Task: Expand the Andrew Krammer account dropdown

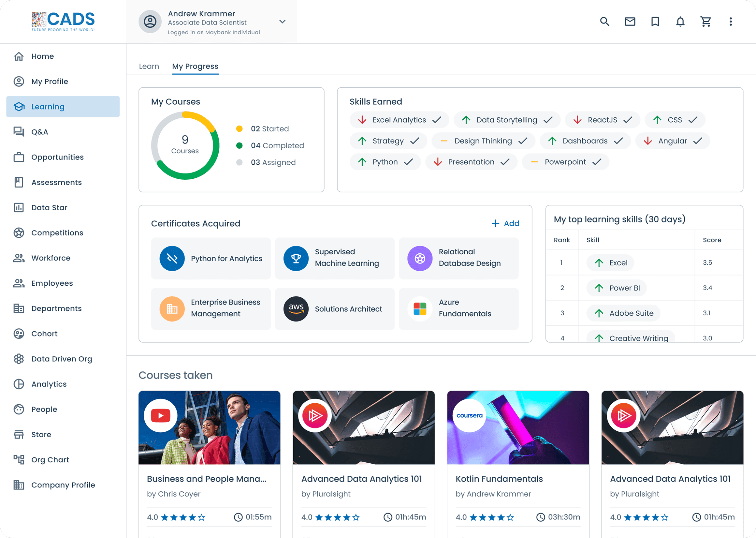Action: point(282,22)
